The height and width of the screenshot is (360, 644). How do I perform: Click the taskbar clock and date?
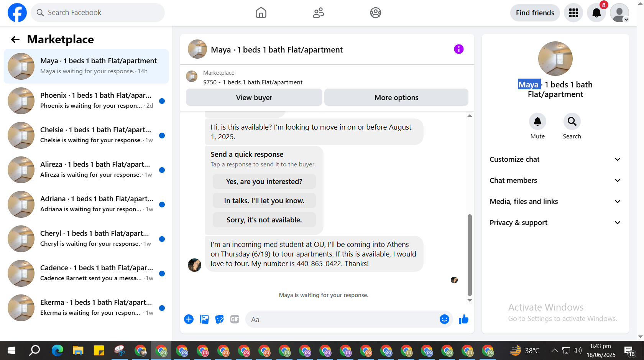tap(601, 350)
